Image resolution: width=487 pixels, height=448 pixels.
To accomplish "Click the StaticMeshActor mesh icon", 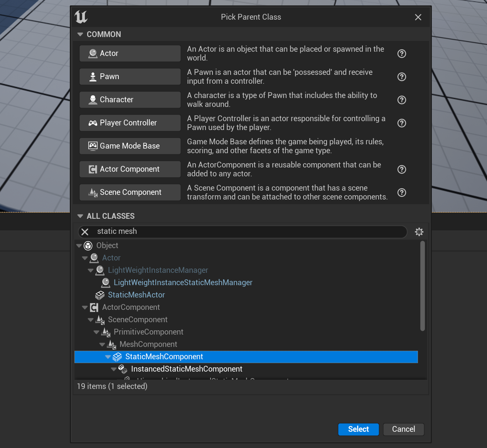I will click(100, 295).
